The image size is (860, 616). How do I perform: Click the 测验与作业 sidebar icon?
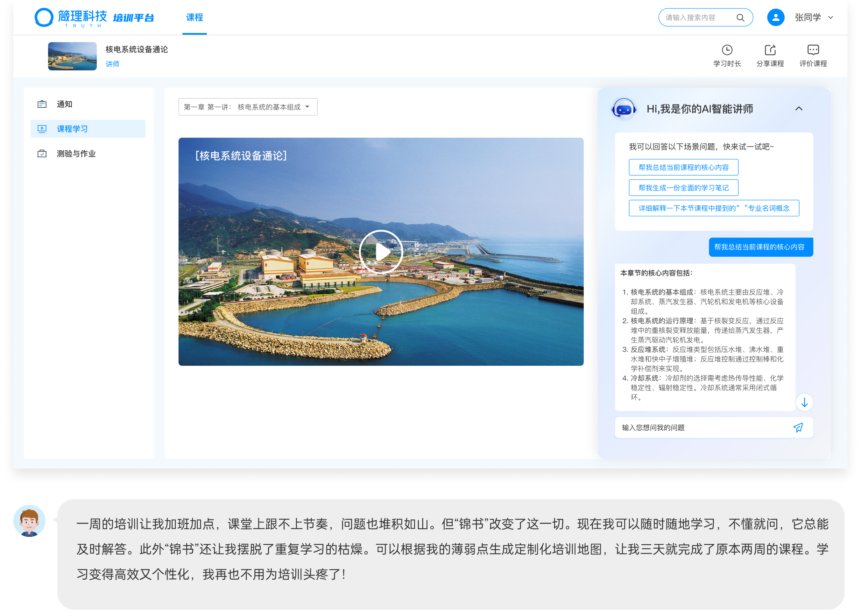click(x=42, y=153)
